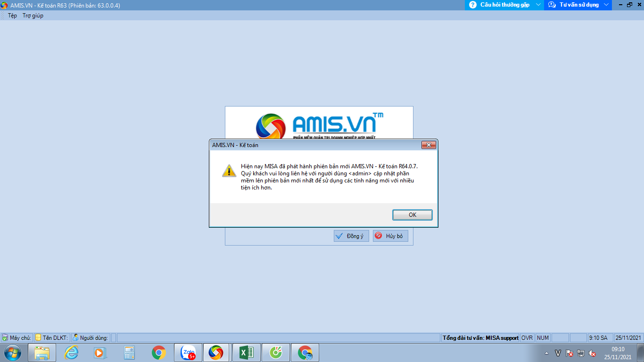This screenshot has height=362, width=644.
Task: Open Excel from the taskbar
Action: click(x=247, y=353)
